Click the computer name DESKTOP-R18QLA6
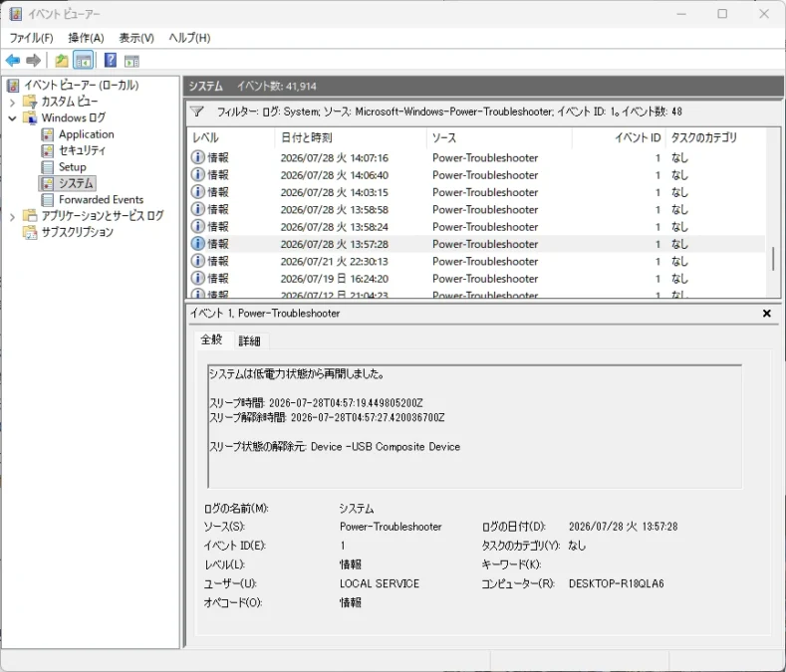The height and width of the screenshot is (672, 786). click(616, 583)
